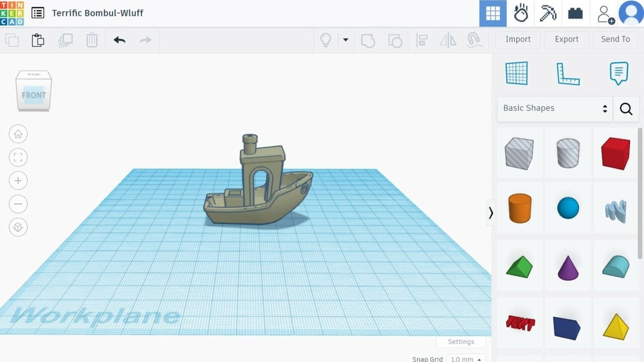Open workplane Settings button
The width and height of the screenshot is (644, 362).
click(x=461, y=342)
